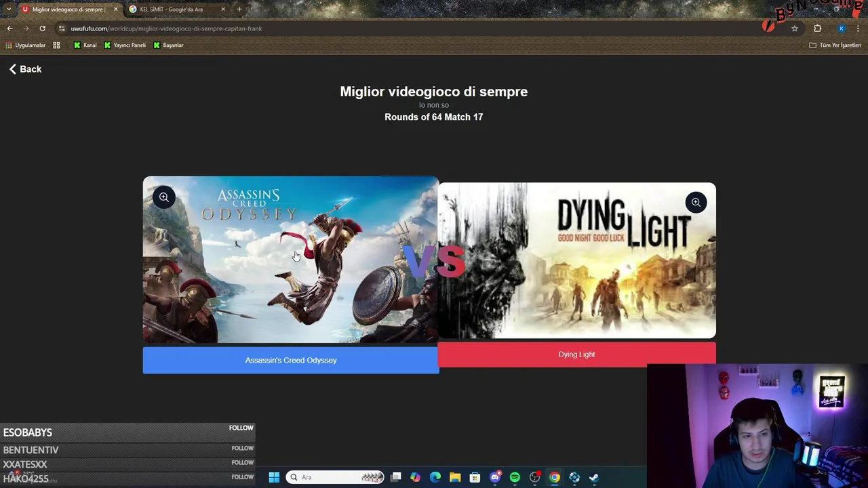Screen dimensions: 868x488
Task: Open Task View from the taskbar
Action: pos(396,477)
